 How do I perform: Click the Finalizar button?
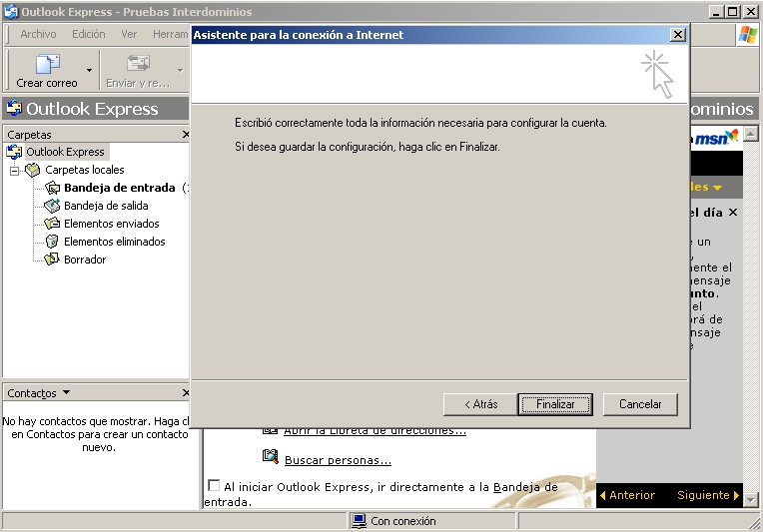click(x=555, y=404)
